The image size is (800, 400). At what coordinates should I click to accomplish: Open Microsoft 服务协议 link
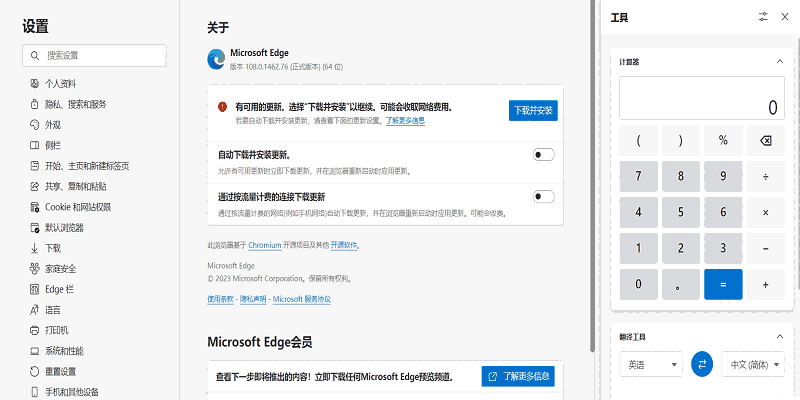(302, 299)
